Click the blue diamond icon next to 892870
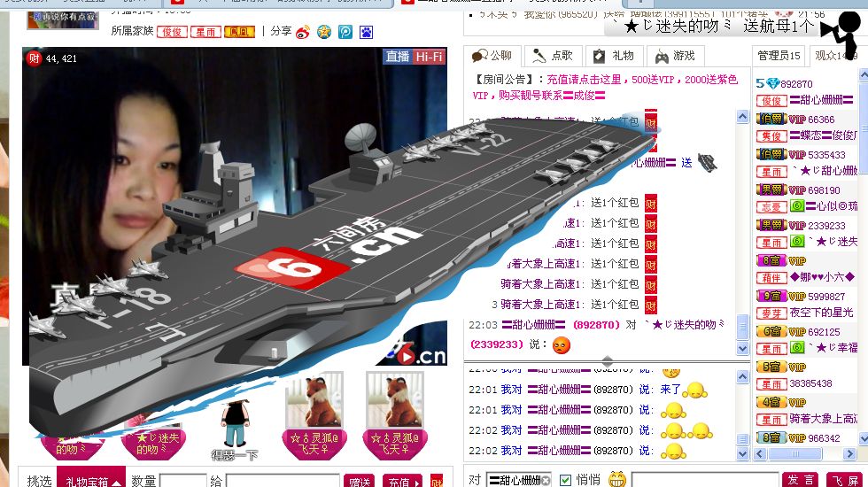Image resolution: width=868 pixels, height=487 pixels. point(772,83)
